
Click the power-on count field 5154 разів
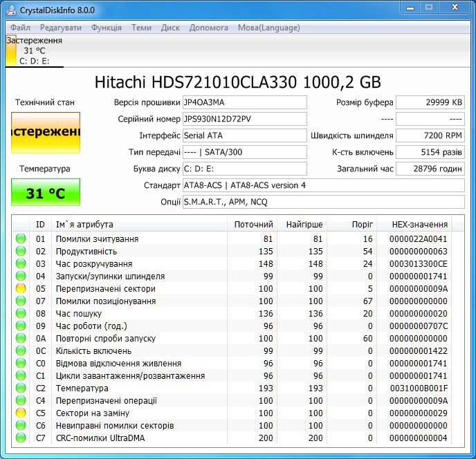point(430,152)
